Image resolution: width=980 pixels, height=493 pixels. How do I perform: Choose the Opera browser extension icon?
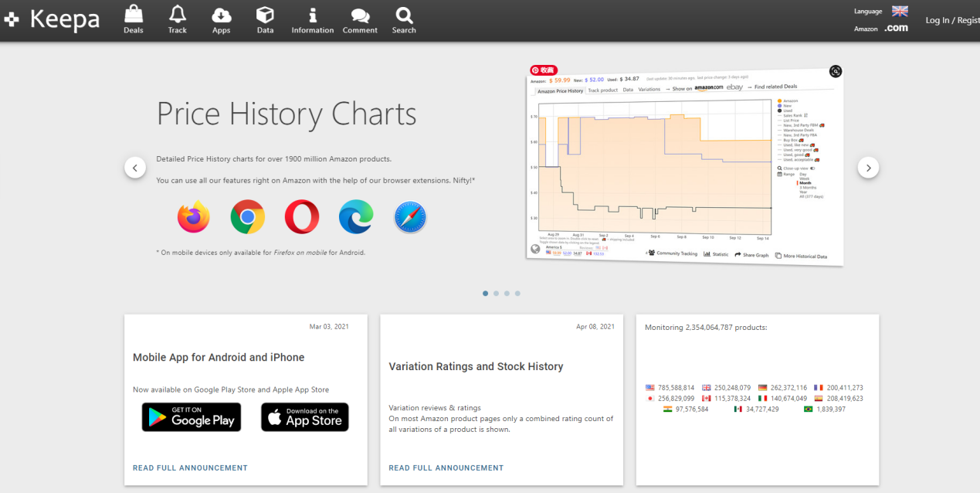coord(302,217)
